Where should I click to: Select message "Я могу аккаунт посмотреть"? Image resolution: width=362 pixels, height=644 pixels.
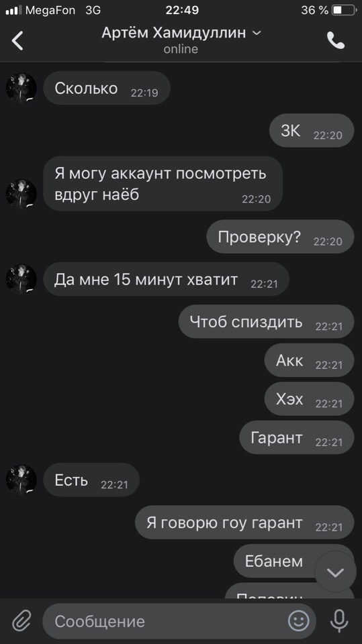point(163,184)
